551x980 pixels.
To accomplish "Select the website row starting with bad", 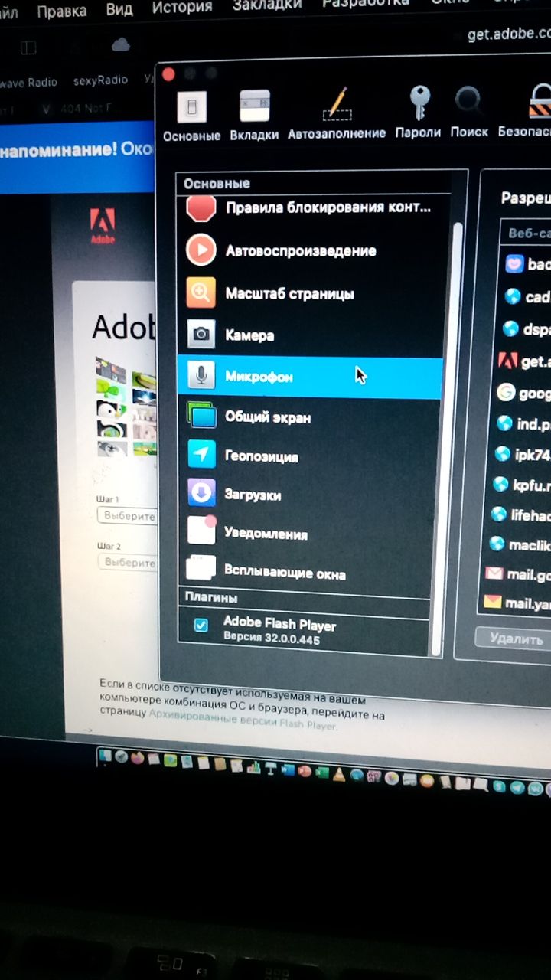I will click(527, 265).
